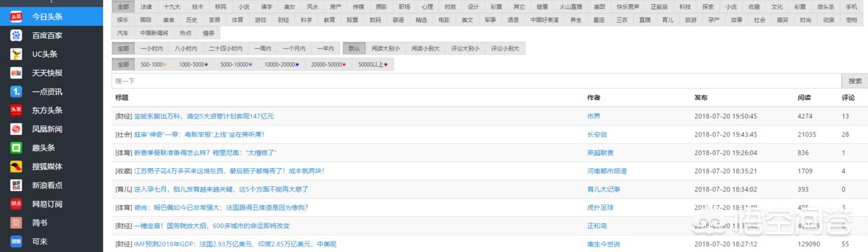This screenshot has width=868, height=252.
Task: Filter by the 娱乐 category
Action: (123, 20)
